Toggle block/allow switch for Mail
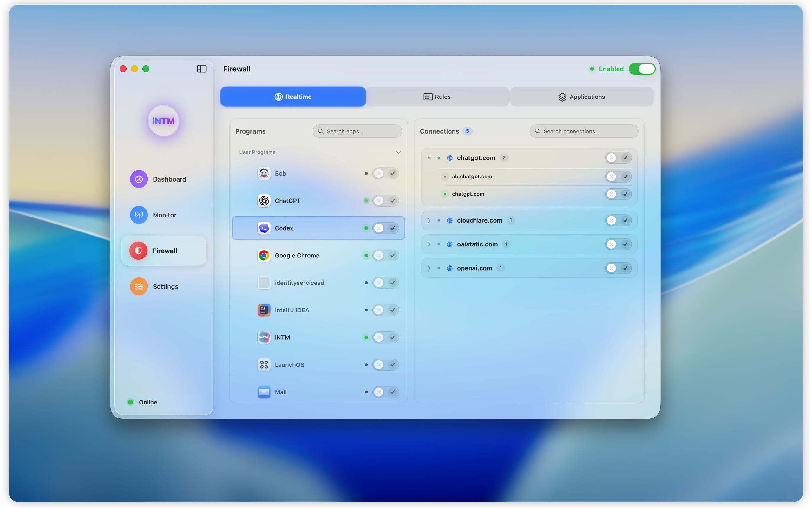The image size is (812, 508). pos(385,392)
